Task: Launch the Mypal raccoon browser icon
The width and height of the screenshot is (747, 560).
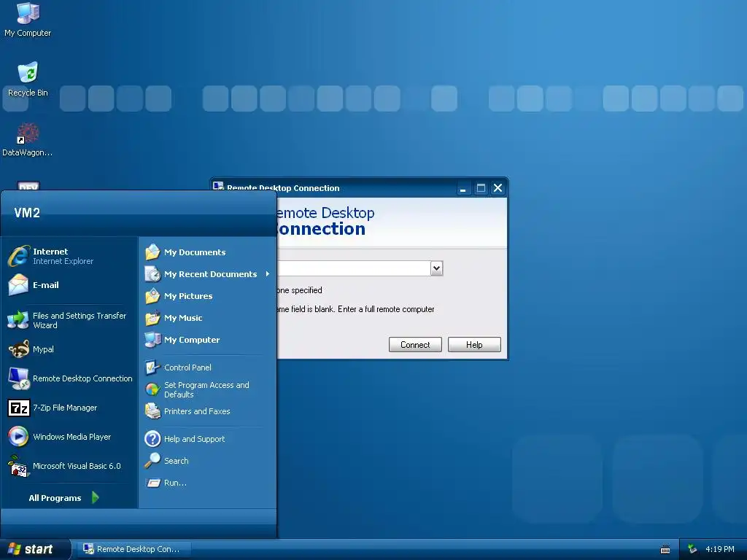Action: point(19,349)
